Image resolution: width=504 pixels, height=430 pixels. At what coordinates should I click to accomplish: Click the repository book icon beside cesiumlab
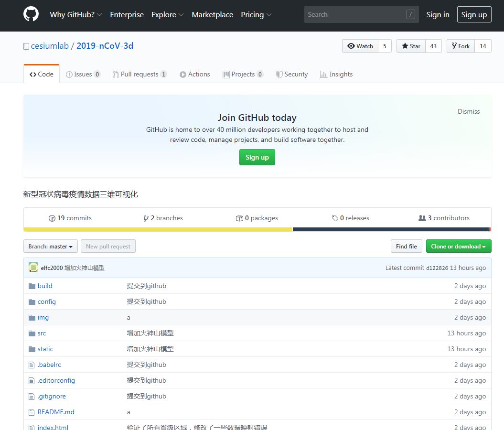coord(26,47)
